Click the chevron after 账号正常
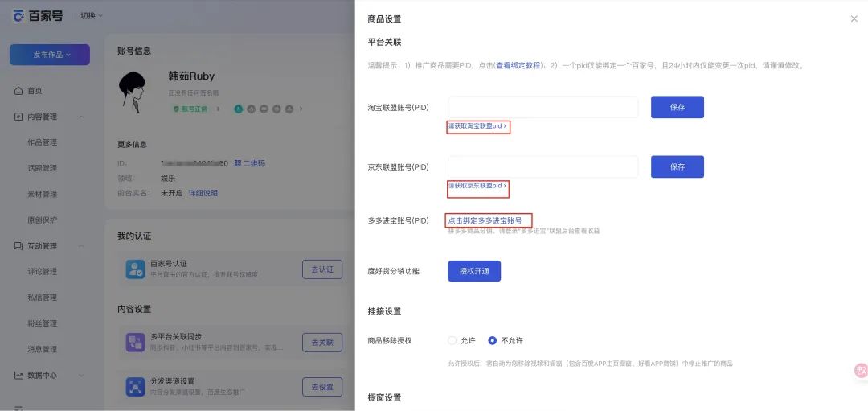 pyautogui.click(x=218, y=109)
